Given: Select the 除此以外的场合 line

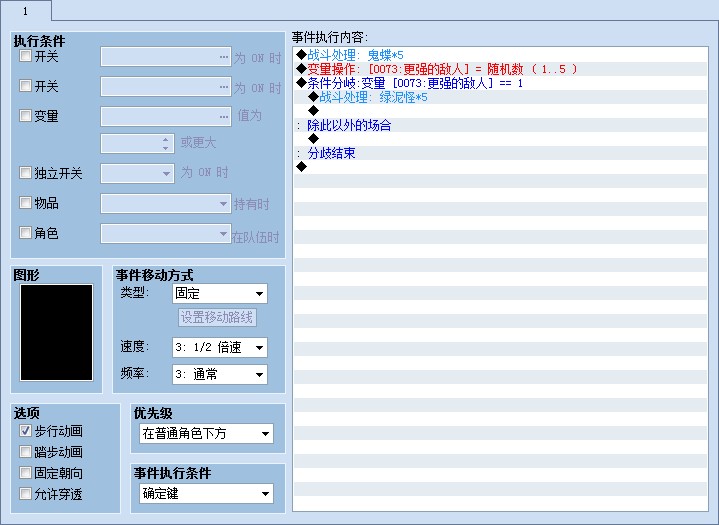Looking at the screenshot, I should click(x=500, y=125).
